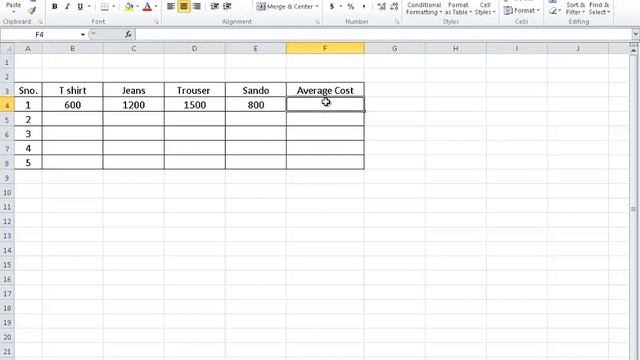Open Merge & Center dropdown arrow
The width and height of the screenshot is (640, 360).
click(x=317, y=7)
